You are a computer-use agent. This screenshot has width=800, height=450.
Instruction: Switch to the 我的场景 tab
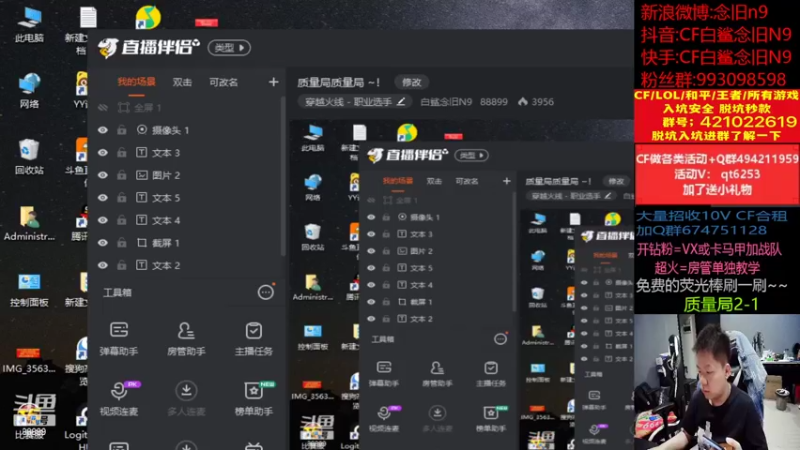[x=136, y=82]
